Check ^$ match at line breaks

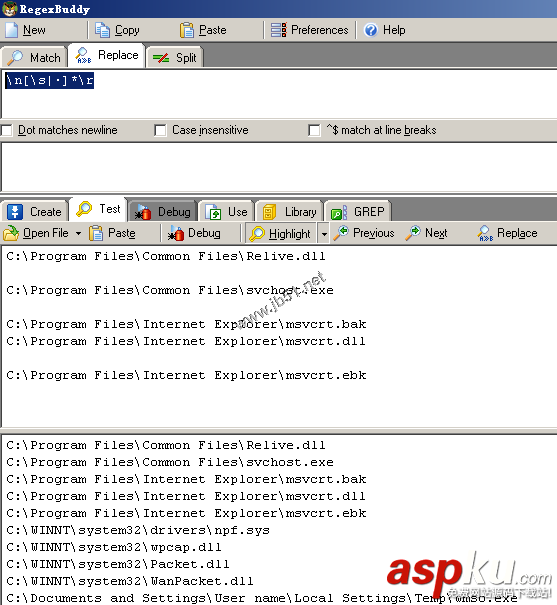point(314,130)
